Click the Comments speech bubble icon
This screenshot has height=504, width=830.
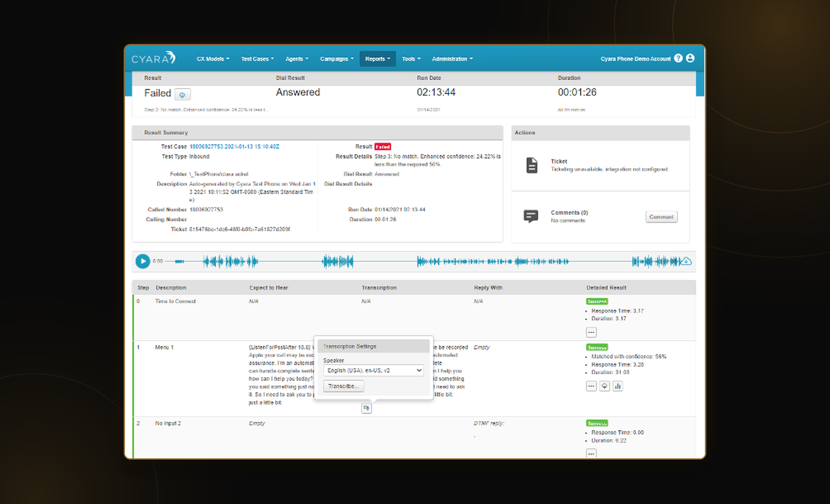(531, 216)
